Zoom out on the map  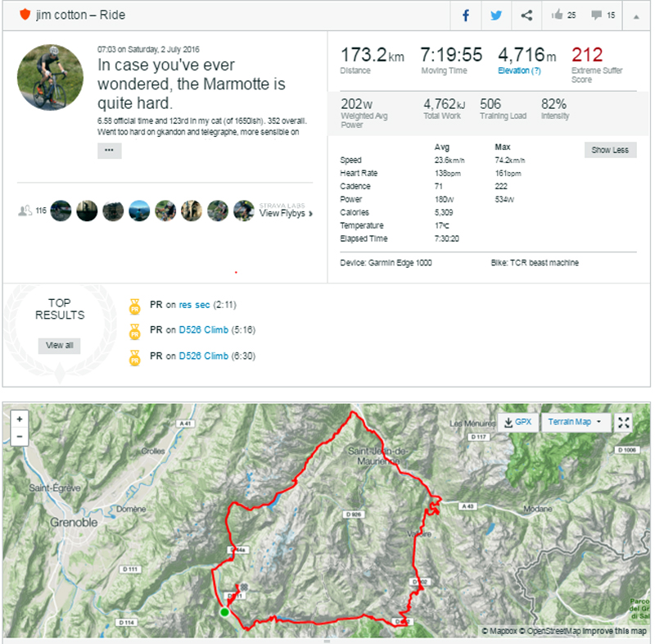(x=20, y=437)
